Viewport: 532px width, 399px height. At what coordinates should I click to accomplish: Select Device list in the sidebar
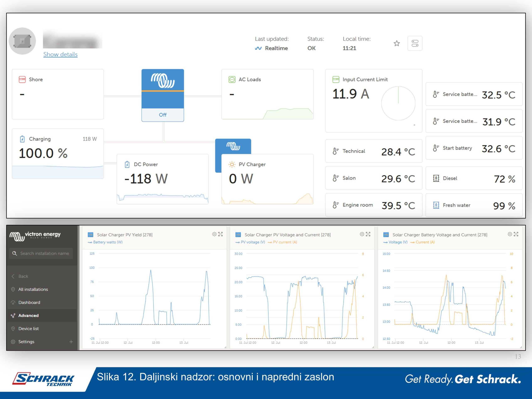[28, 329]
